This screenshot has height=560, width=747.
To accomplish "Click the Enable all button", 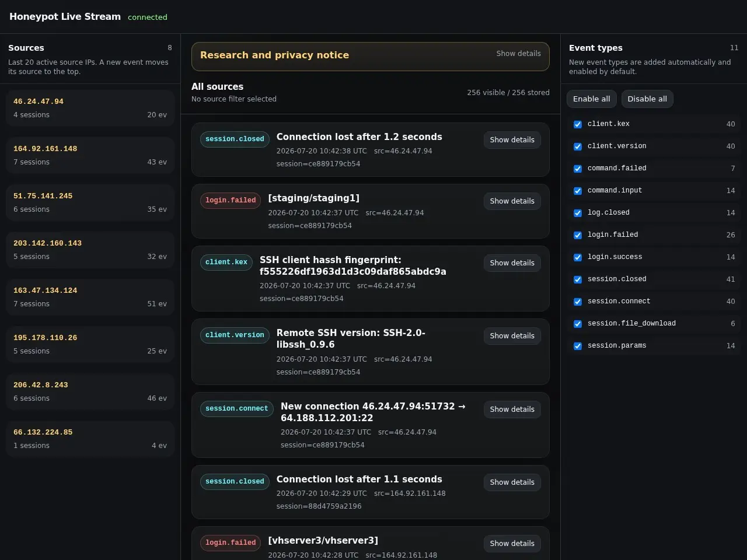I will pos(591,99).
